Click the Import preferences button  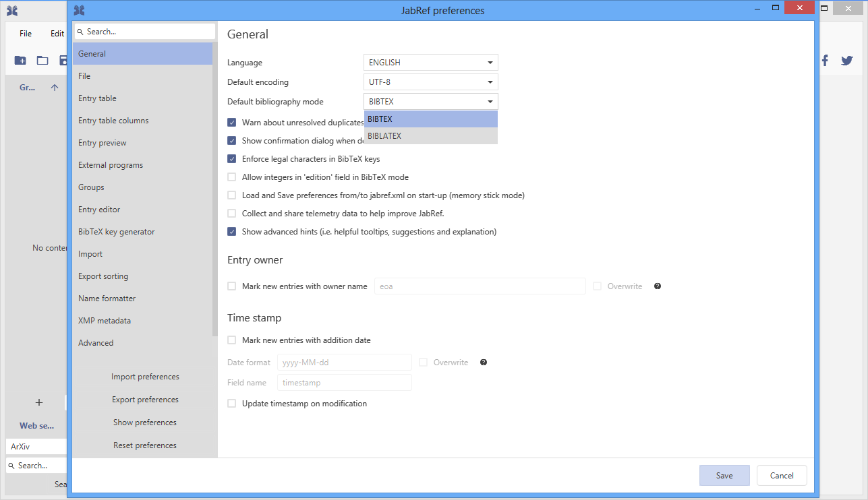click(145, 377)
